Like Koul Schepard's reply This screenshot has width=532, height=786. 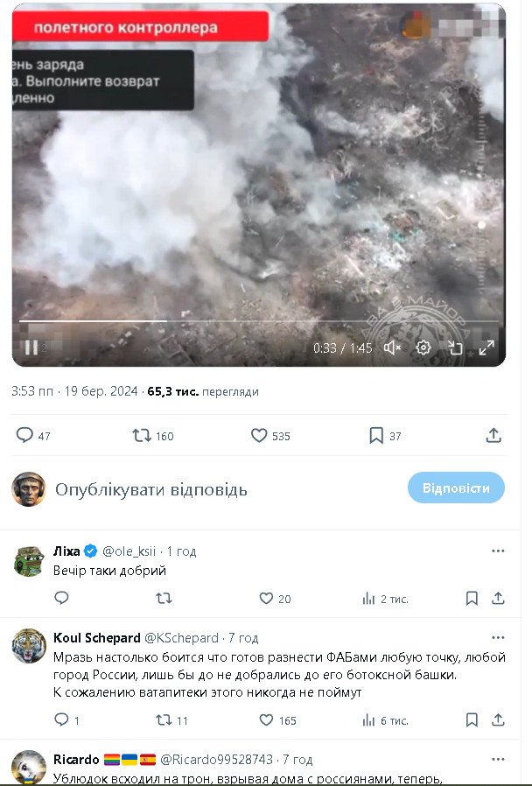tap(266, 720)
